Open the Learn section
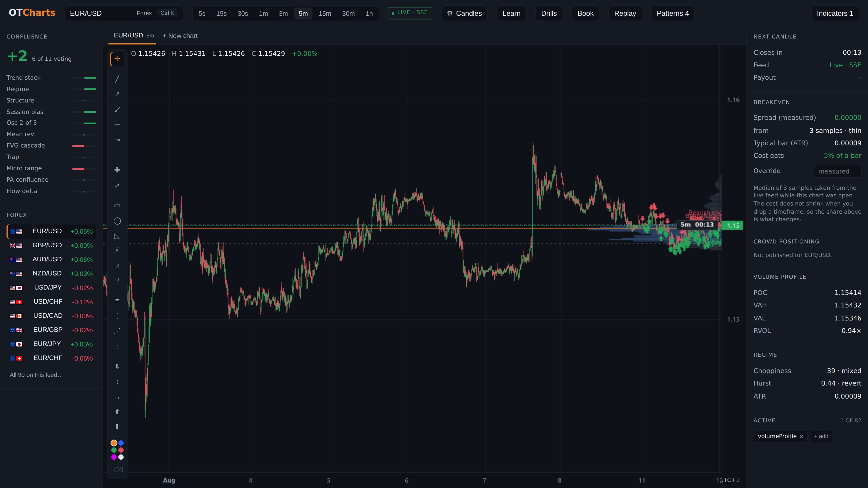Image resolution: width=868 pixels, height=488 pixels. pyautogui.click(x=511, y=14)
